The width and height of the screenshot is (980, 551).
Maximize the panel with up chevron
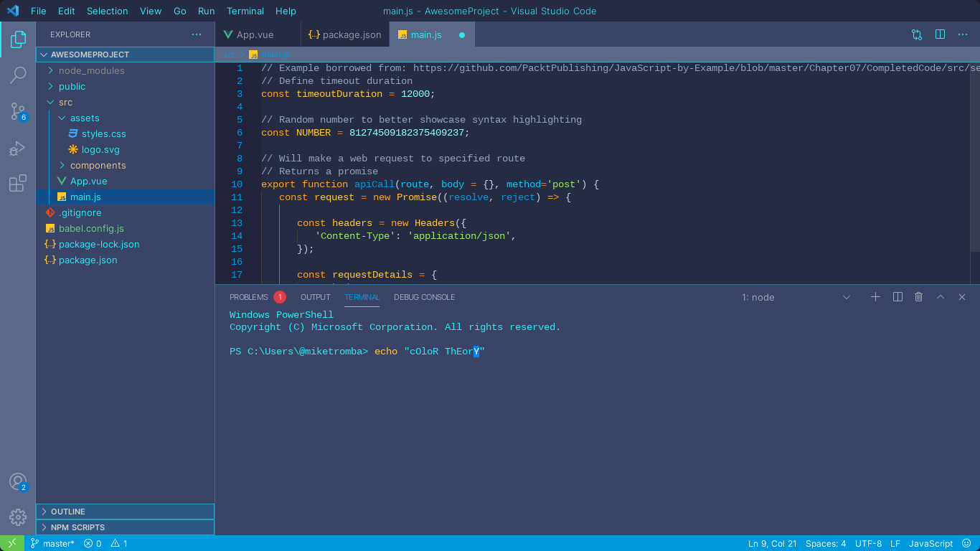(x=941, y=297)
